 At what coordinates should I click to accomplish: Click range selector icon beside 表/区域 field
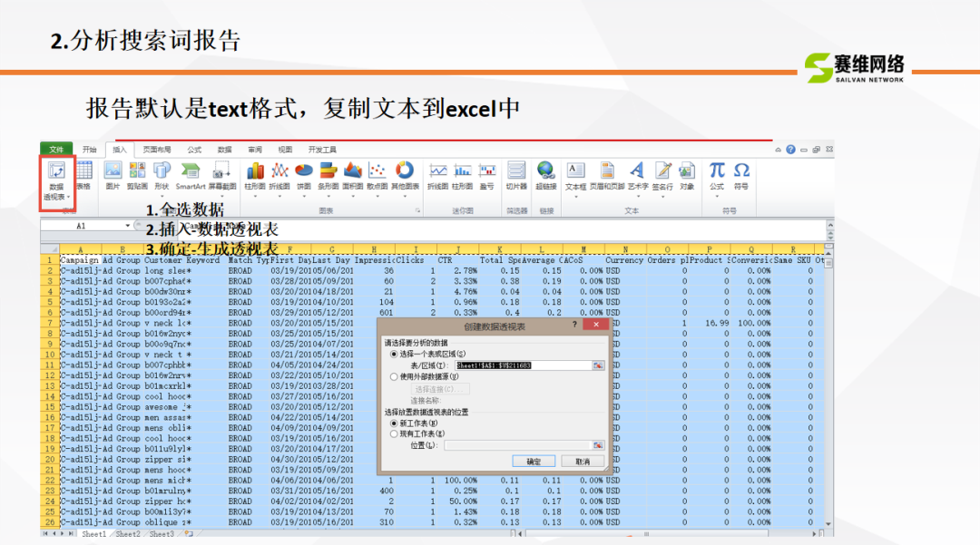pos(598,365)
